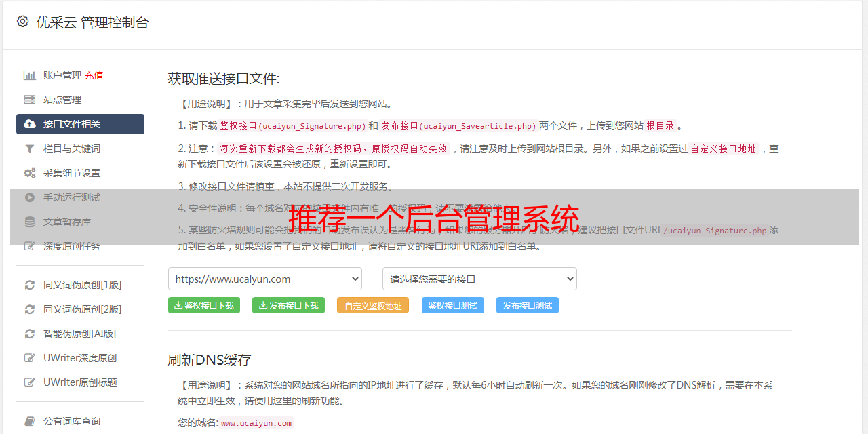Go to 深度原创任务 in sidebar
The width and height of the screenshot is (868, 434).
click(71, 246)
